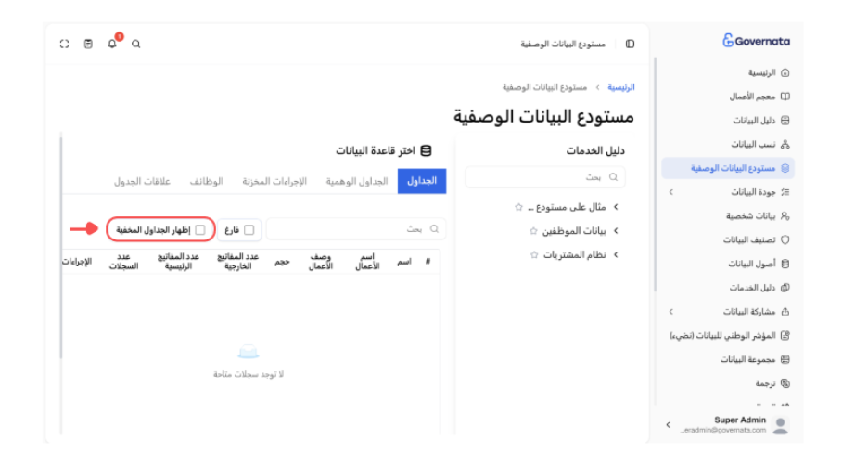Click the search magnifier icon in header
Screen dimensions: 868x465
(x=136, y=44)
